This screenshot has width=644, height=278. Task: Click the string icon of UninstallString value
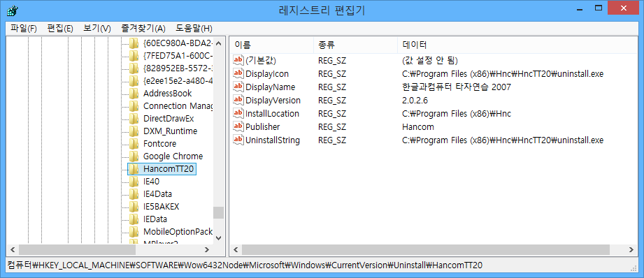tap(238, 140)
